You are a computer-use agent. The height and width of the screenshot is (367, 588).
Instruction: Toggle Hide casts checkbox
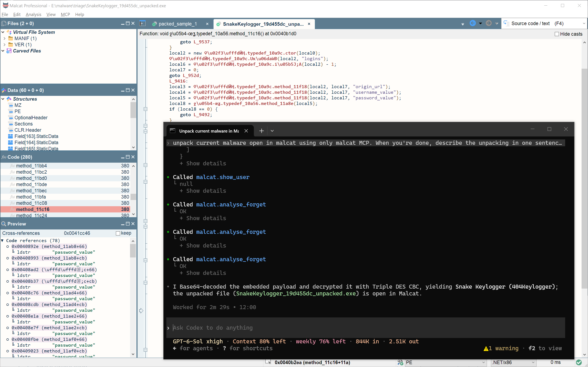click(557, 34)
